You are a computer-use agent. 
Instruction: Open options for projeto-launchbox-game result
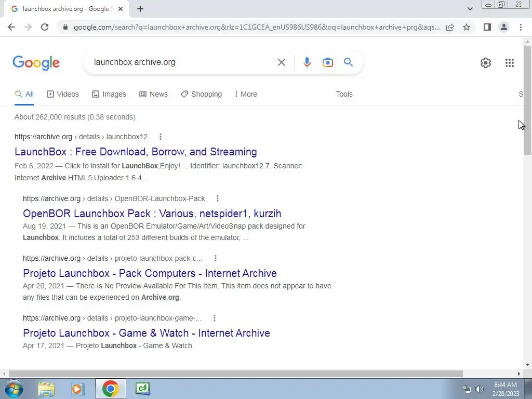click(x=215, y=318)
